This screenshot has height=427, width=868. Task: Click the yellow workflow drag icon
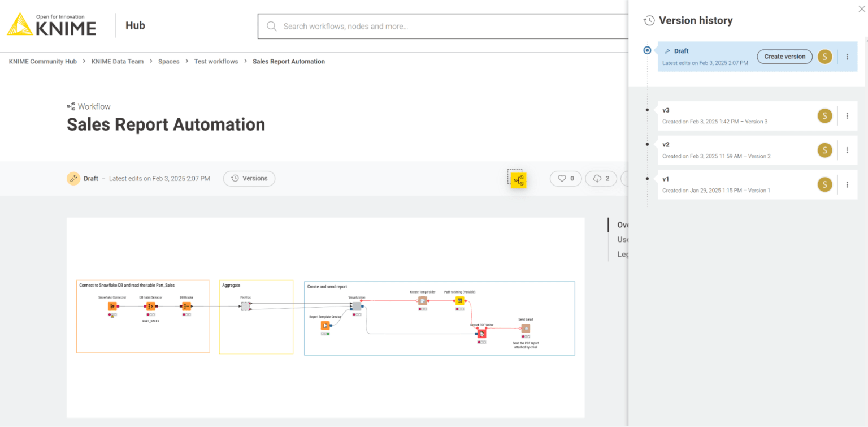518,180
